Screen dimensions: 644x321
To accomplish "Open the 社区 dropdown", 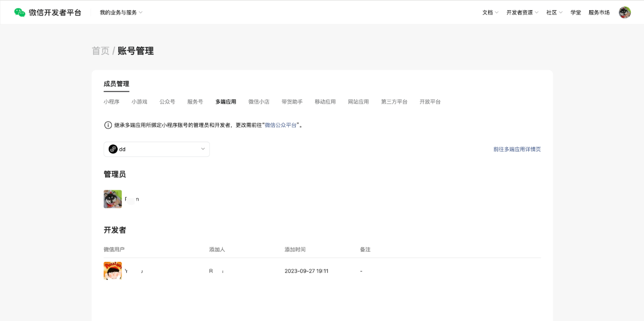I will click(x=554, y=12).
